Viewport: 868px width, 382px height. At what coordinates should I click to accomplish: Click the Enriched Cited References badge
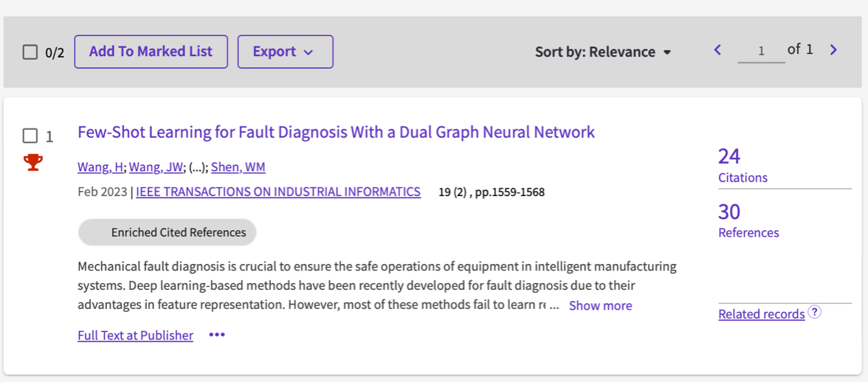point(168,232)
